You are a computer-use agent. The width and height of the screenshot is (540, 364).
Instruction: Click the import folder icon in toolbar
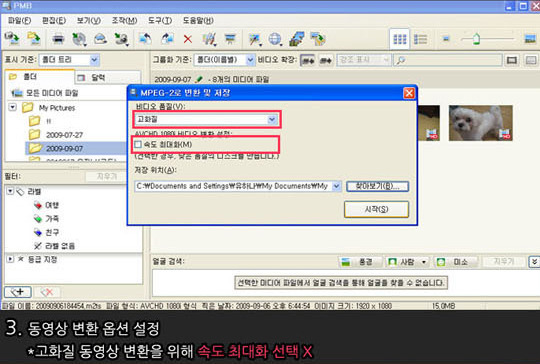34,39
